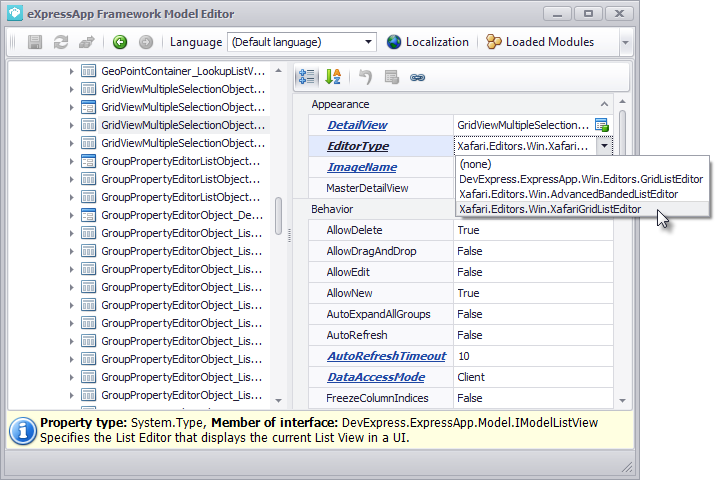Follow the ImageName property link
The image size is (715, 480).
(362, 167)
